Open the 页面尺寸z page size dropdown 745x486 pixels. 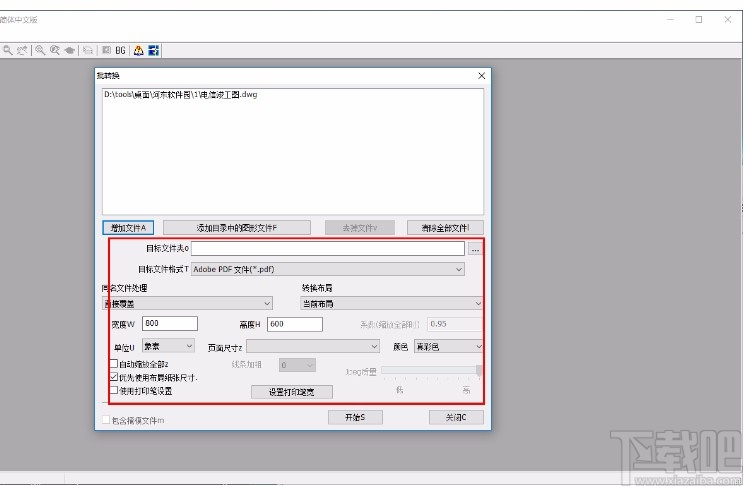tap(313, 347)
